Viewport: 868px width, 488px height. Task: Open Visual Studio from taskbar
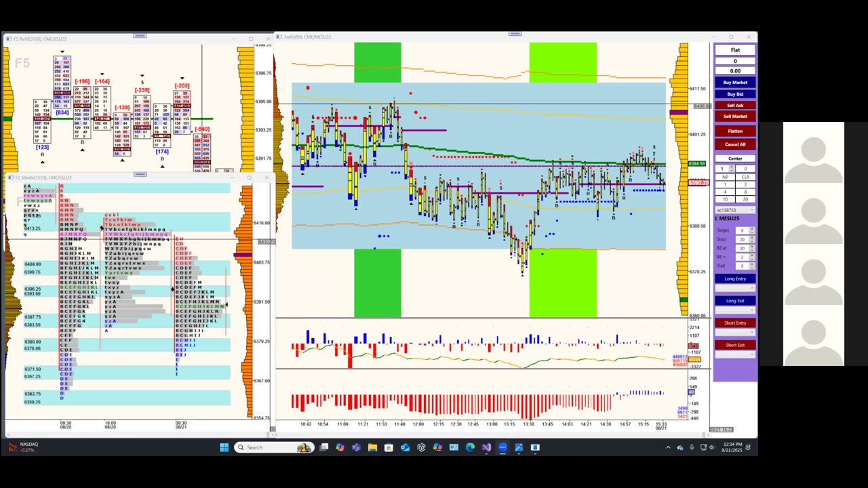pyautogui.click(x=486, y=447)
